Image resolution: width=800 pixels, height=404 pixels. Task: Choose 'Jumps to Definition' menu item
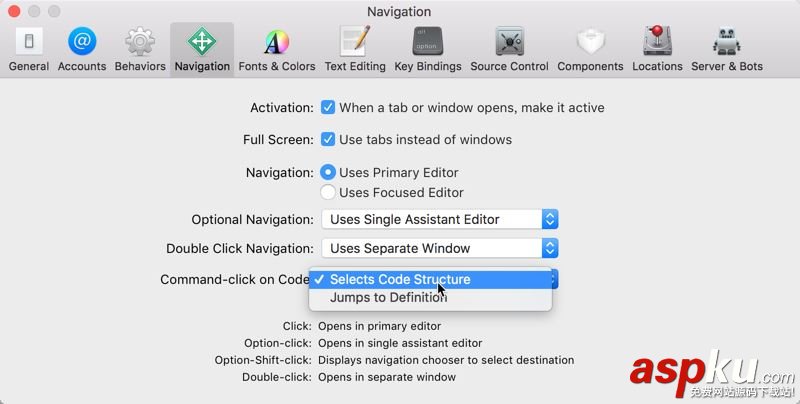tap(388, 297)
